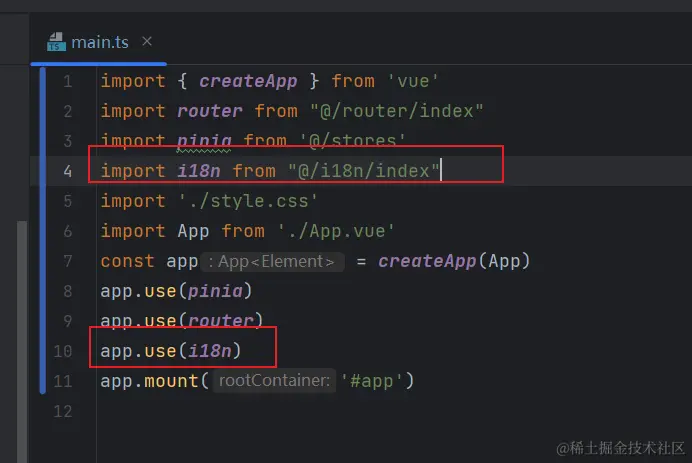The height and width of the screenshot is (463, 692).
Task: Click the "@/i18n/index" path string
Action: 364,171
